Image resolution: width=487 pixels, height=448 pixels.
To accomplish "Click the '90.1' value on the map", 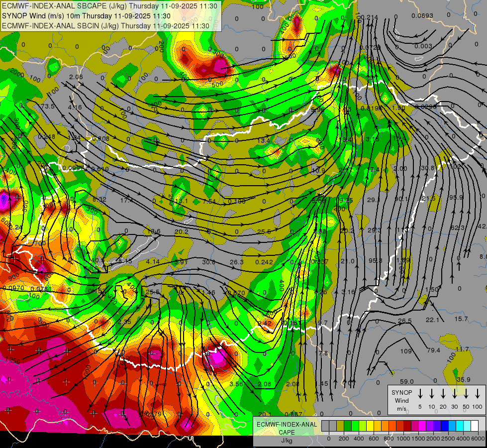I will point(401,199).
